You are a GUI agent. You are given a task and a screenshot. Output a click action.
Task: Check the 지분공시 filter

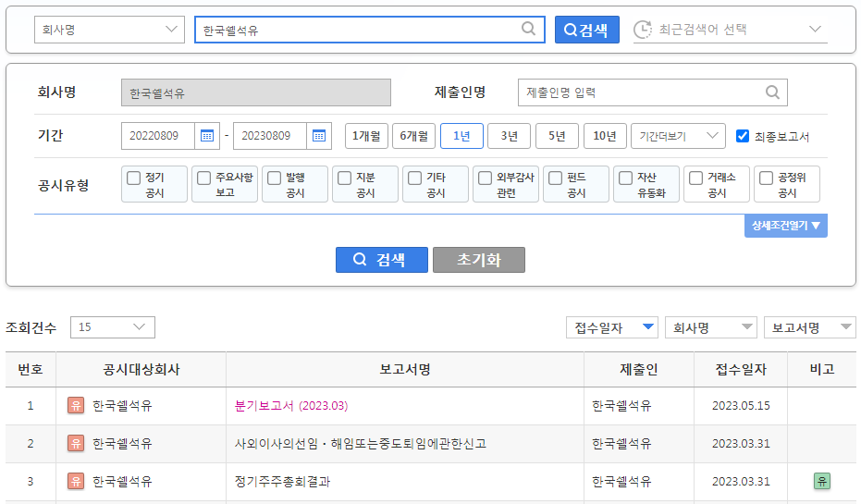coord(344,178)
